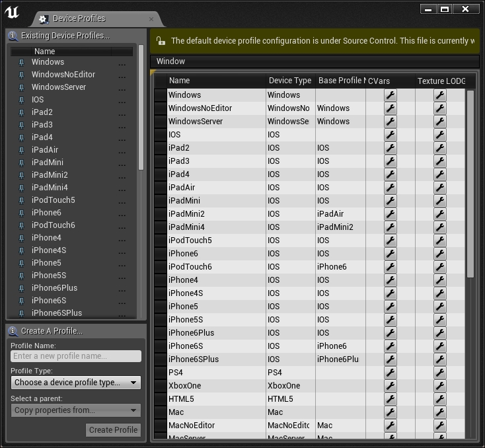Screen dimensions: 485x448
Task: Open Texture LOD wrench for WindowsServer row
Action: [440, 122]
